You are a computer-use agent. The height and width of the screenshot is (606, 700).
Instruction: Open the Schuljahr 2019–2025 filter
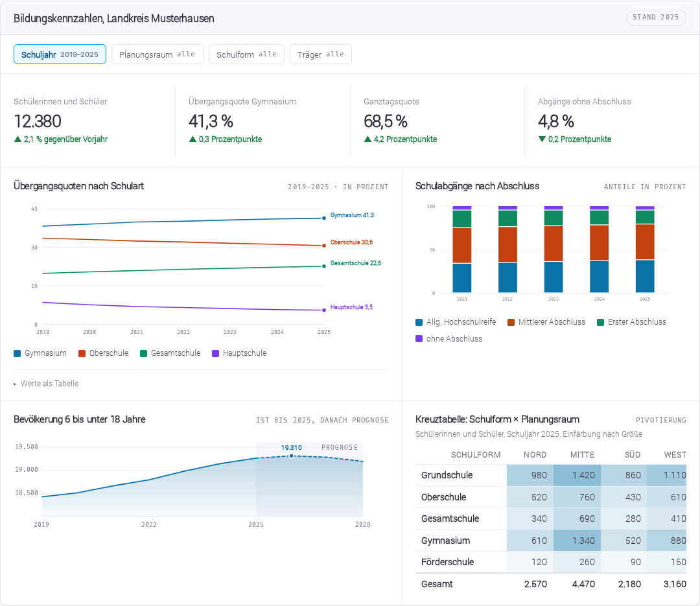point(60,54)
